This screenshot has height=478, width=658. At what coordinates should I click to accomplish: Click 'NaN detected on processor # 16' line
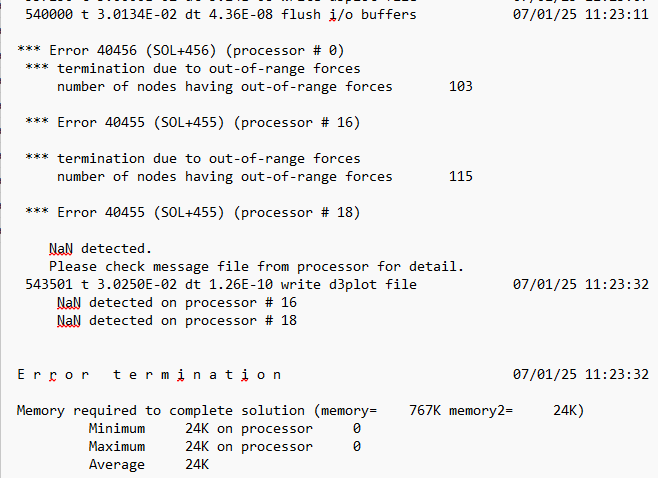[177, 303]
